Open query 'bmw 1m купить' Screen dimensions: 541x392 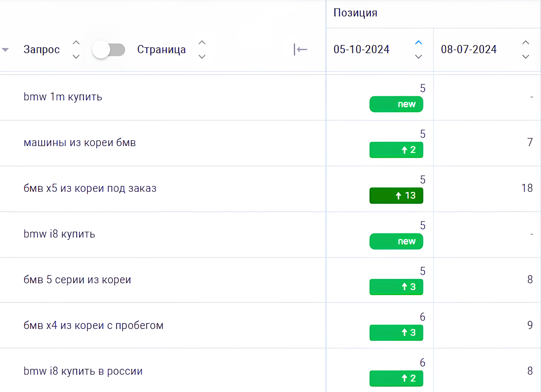pyautogui.click(x=63, y=97)
